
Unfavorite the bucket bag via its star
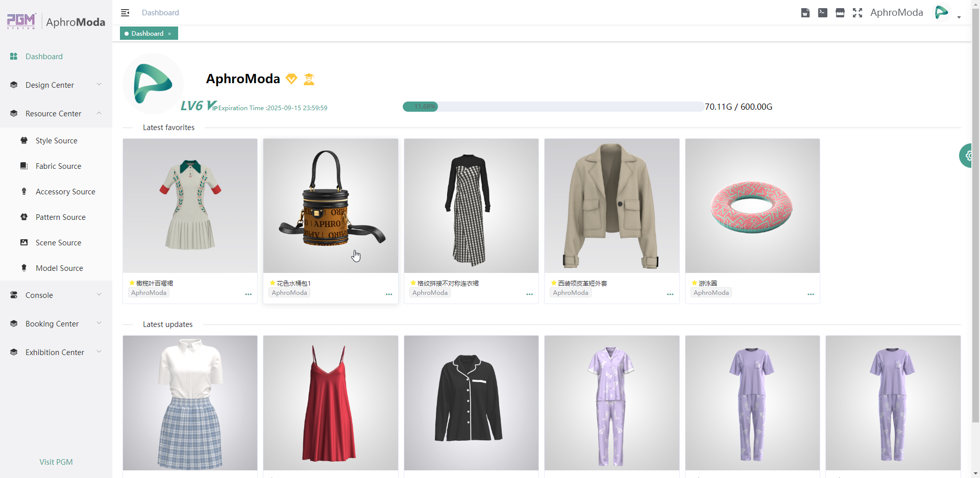[x=273, y=283]
